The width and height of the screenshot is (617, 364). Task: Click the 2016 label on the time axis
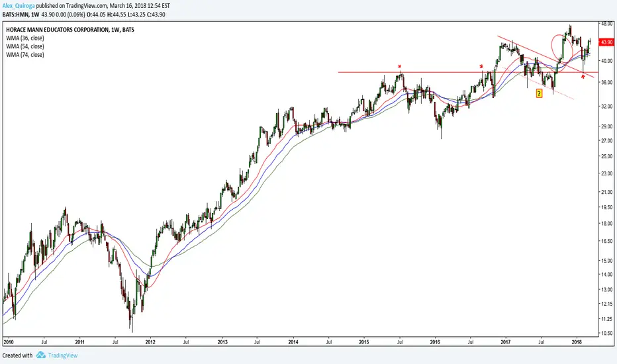click(435, 342)
